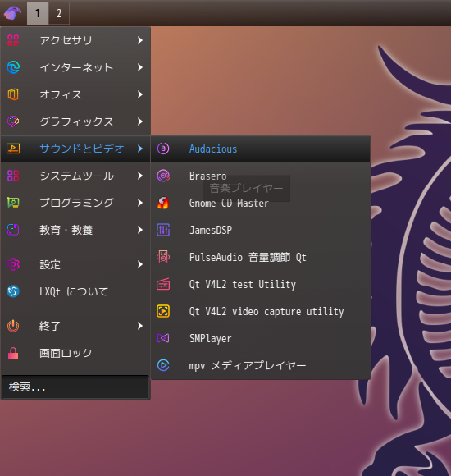451x476 pixels.
Task: Open the グラフィックス menu category
Action: point(75,121)
